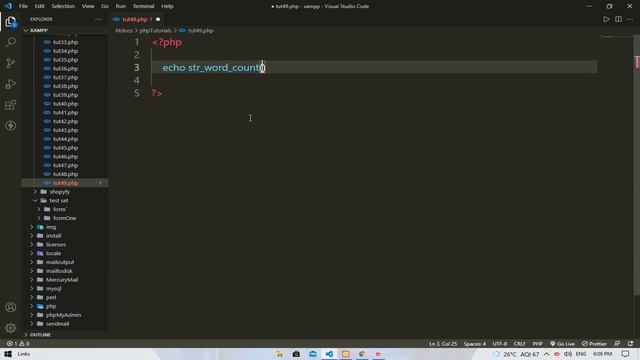
Task: Click the phpTutorials breadcrumb
Action: tap(156, 31)
